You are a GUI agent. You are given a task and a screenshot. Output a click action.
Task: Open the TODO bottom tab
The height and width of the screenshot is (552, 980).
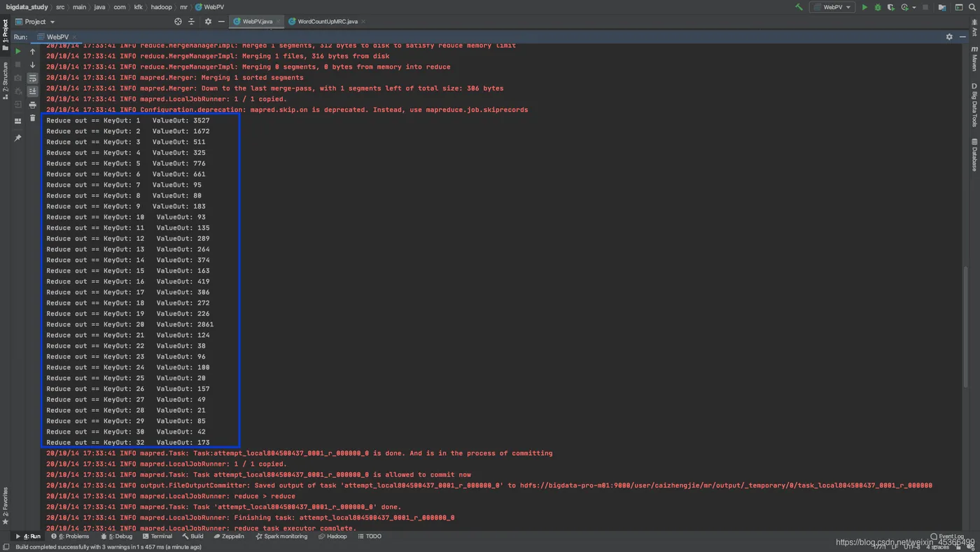pyautogui.click(x=370, y=537)
